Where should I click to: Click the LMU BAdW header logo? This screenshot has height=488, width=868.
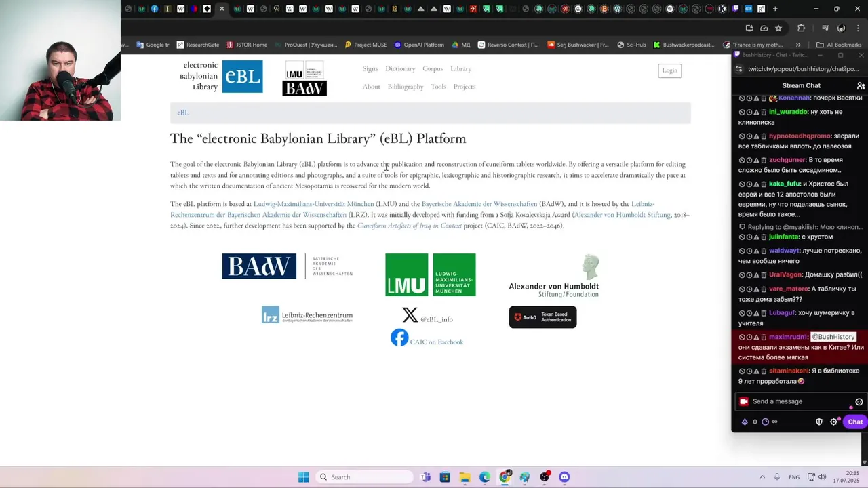click(304, 78)
